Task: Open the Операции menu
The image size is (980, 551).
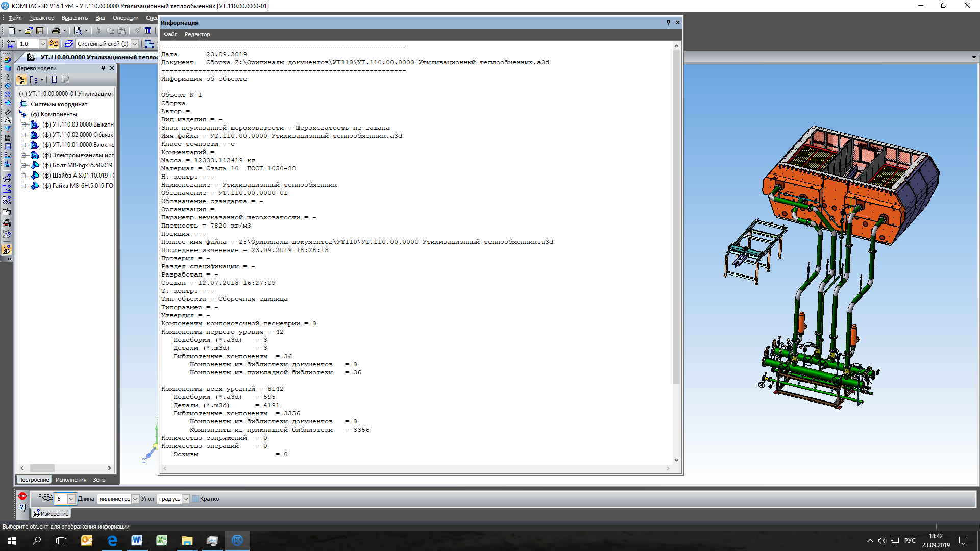Action: click(x=126, y=18)
